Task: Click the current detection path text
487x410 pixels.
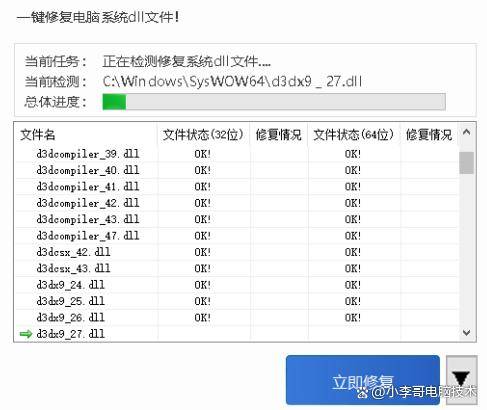Action: [x=232, y=82]
